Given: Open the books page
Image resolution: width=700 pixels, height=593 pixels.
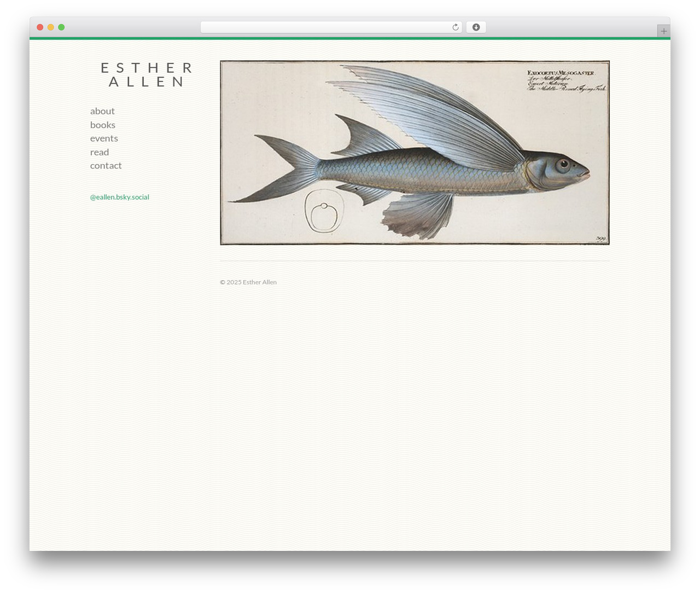Looking at the screenshot, I should [103, 125].
